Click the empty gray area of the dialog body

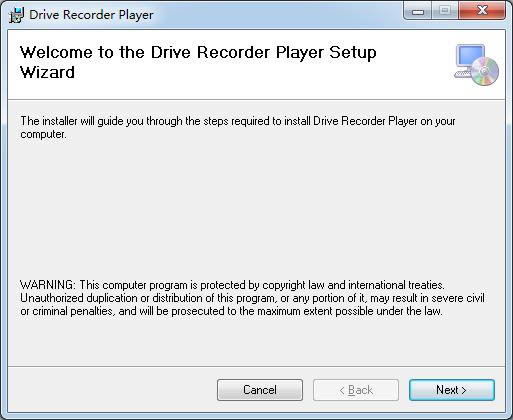tap(256, 210)
